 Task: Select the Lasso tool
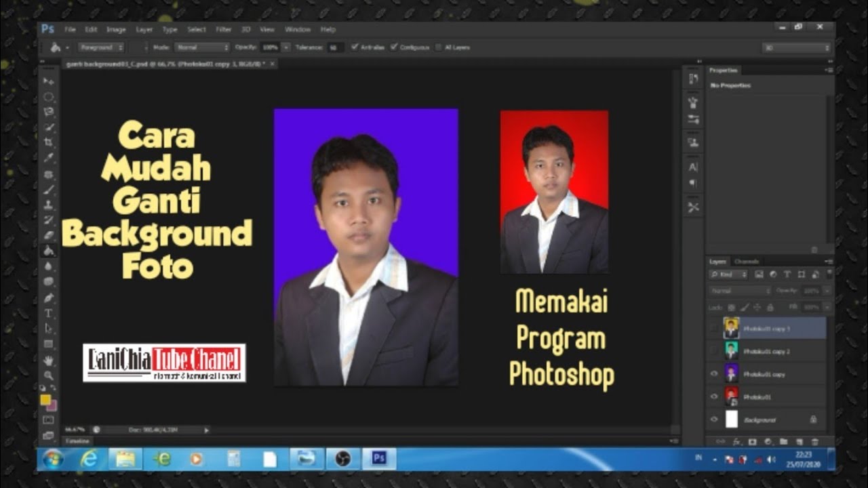click(49, 112)
